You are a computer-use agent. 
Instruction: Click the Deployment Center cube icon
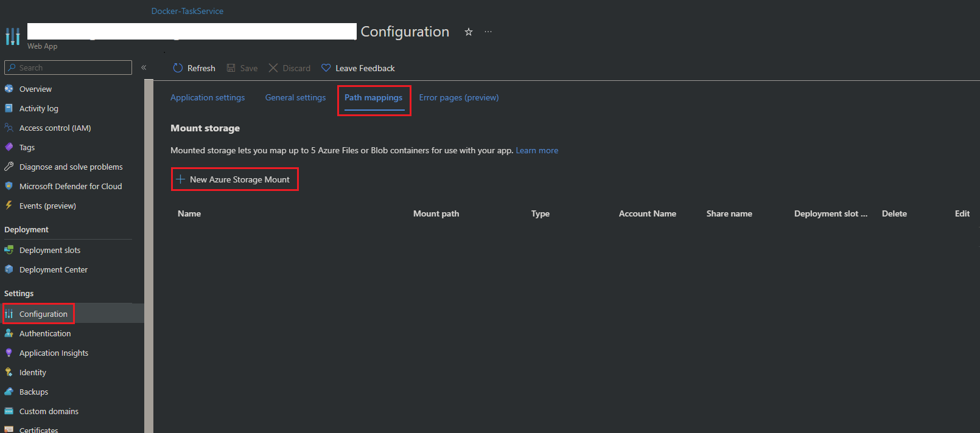click(x=9, y=269)
